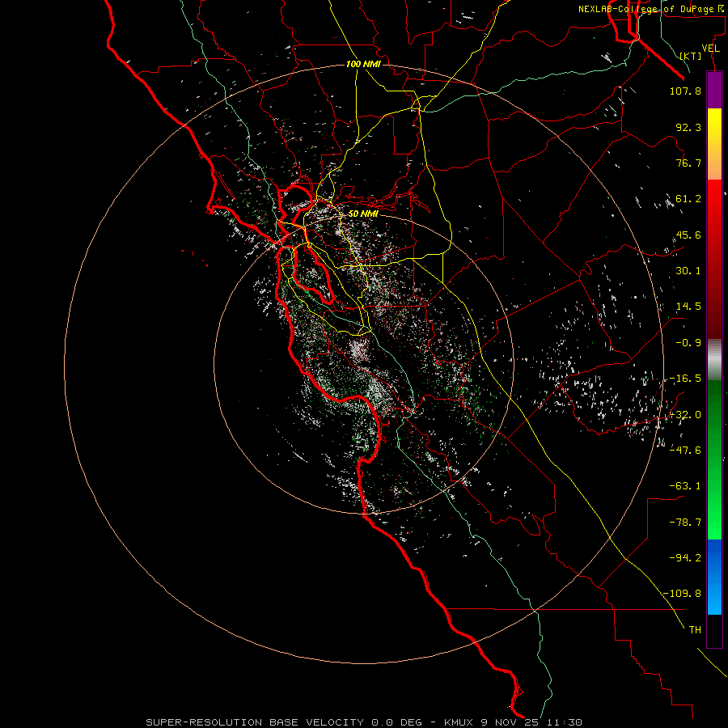Click the -47.6 velocity scale value

685,450
